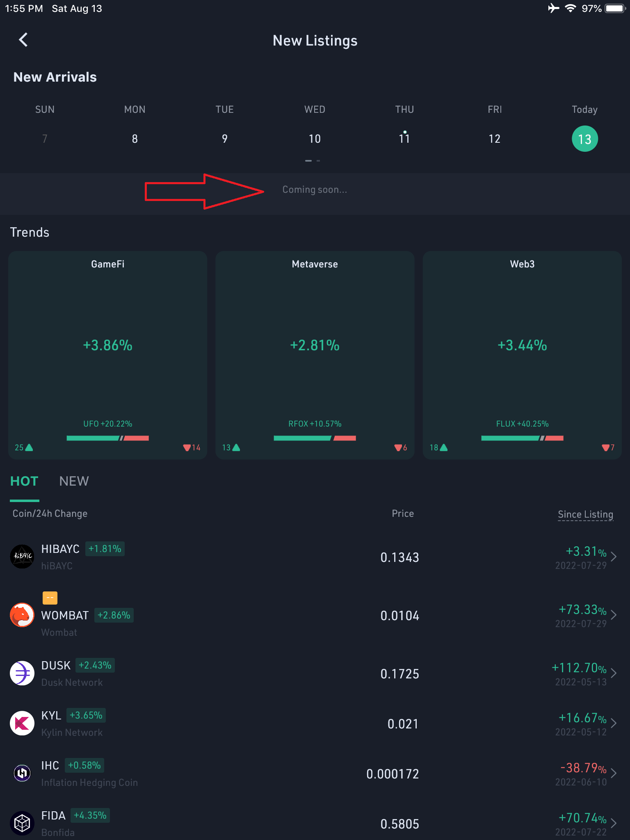
Task: Open the GameFi trend card
Action: point(107,355)
